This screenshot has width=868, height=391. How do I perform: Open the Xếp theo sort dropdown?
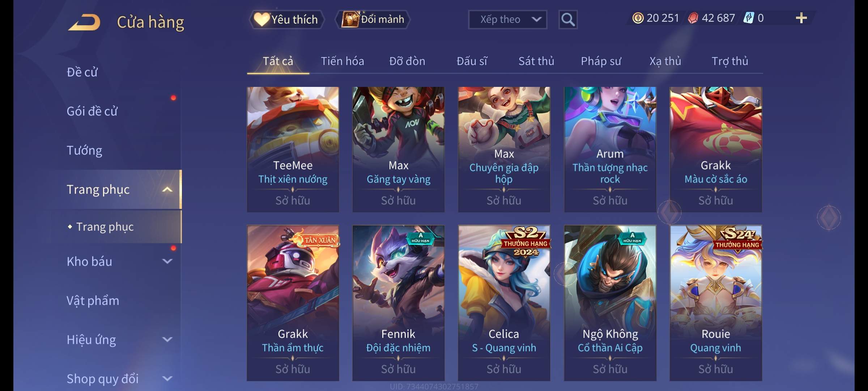click(x=507, y=20)
